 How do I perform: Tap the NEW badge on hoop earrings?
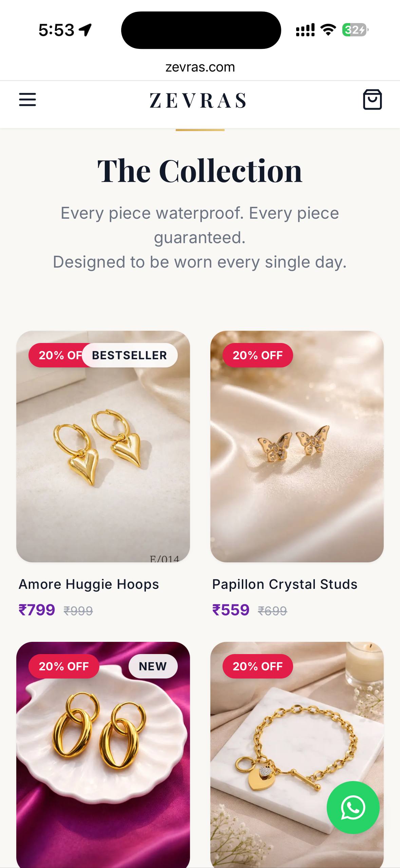(x=153, y=666)
